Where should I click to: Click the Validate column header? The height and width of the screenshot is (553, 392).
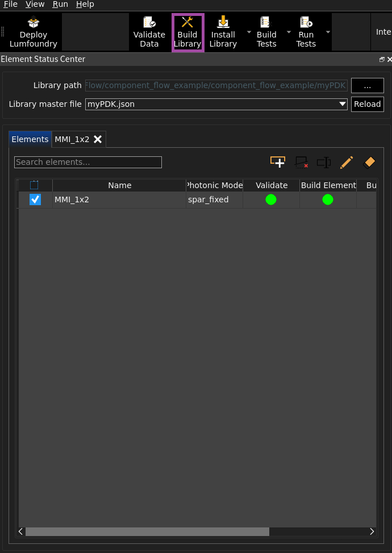pyautogui.click(x=272, y=185)
